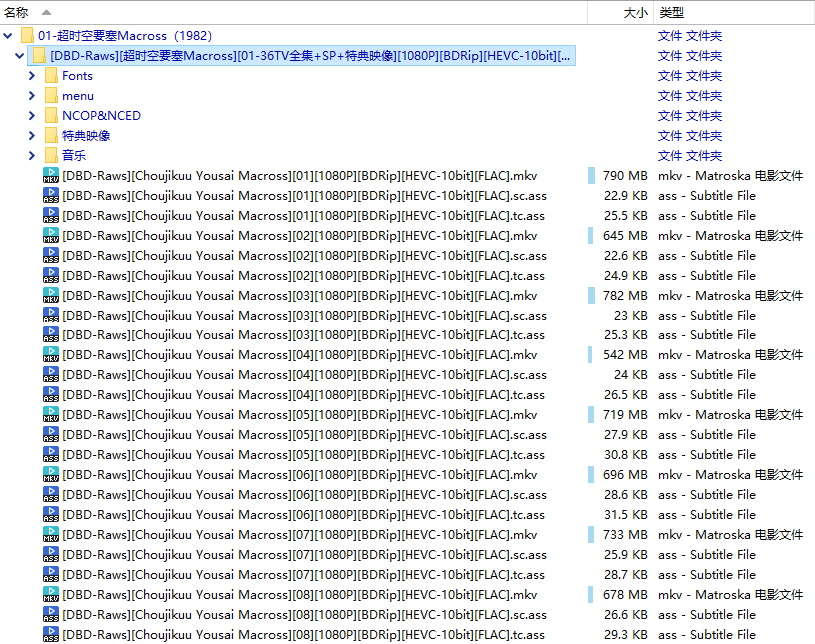This screenshot has height=644, width=815.
Task: Select the 01-超时空要塞Macross (1982) folder name
Action: click(125, 36)
